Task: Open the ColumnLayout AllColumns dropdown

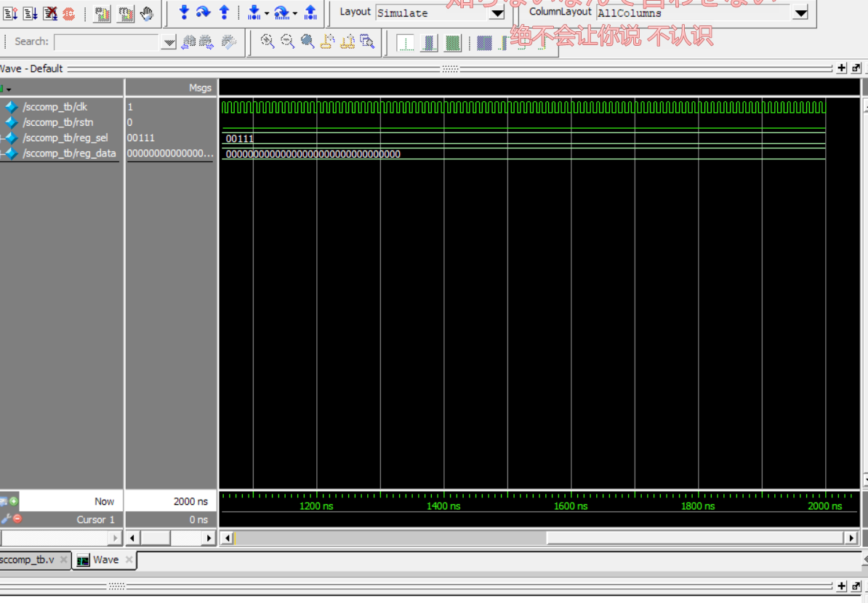Action: 800,13
